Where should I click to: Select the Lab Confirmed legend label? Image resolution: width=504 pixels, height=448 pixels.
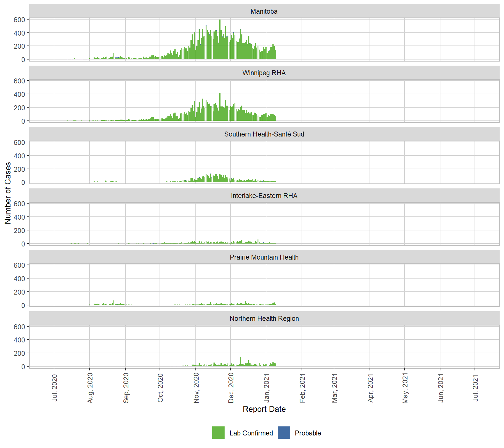click(251, 433)
